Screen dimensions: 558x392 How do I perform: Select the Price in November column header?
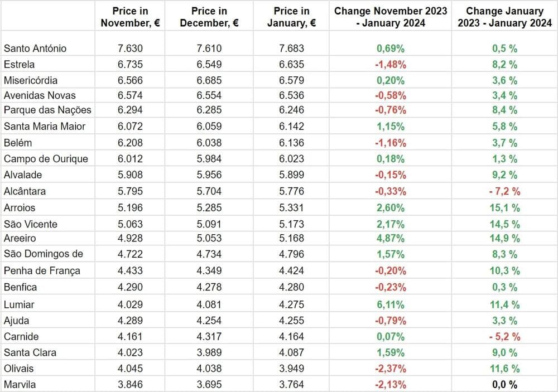coord(131,17)
